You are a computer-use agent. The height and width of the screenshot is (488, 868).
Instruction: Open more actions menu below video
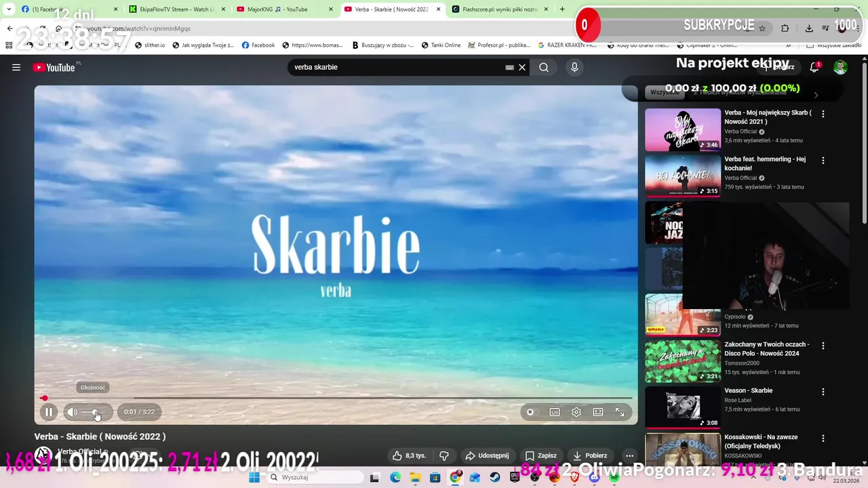629,455
